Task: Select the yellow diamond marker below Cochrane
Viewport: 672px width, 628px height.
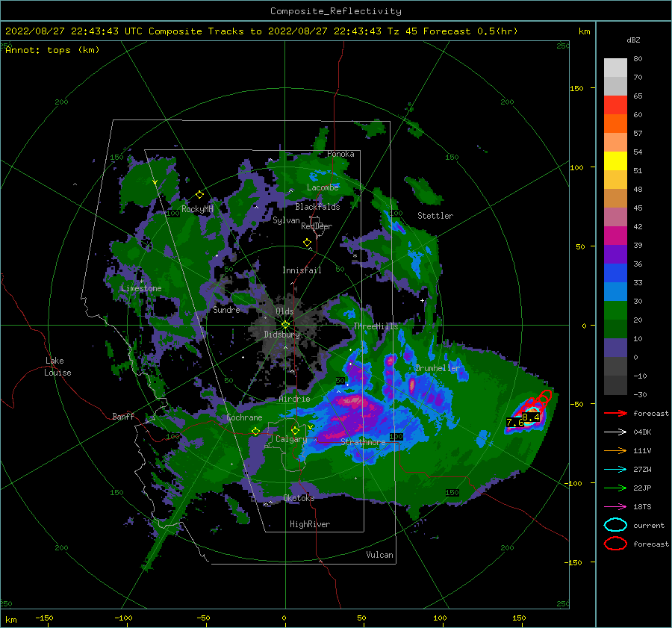Action: (x=256, y=431)
